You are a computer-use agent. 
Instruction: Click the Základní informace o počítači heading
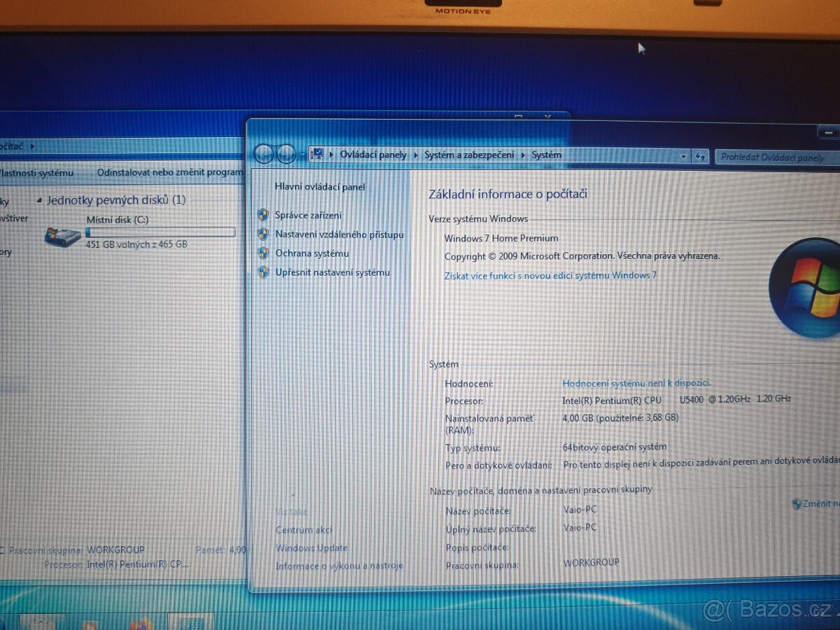(507, 194)
